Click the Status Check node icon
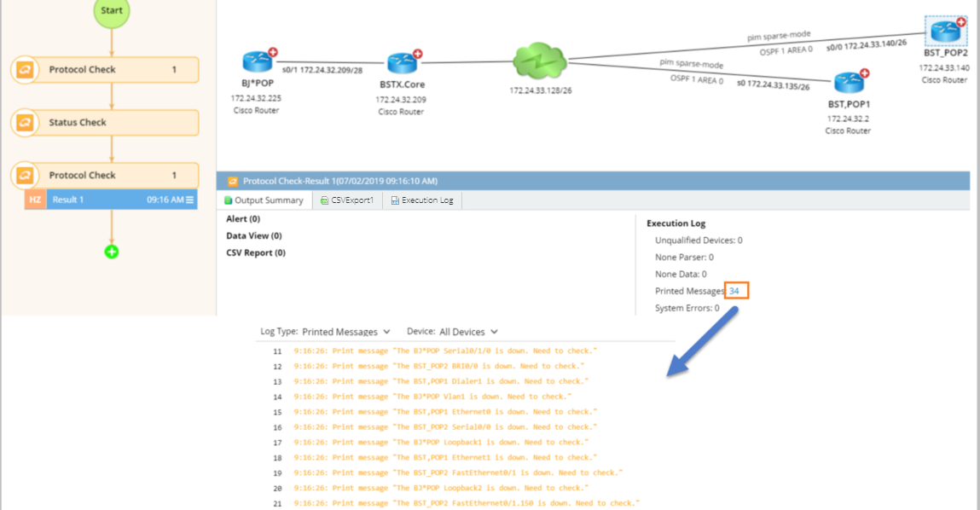 pyautogui.click(x=25, y=123)
